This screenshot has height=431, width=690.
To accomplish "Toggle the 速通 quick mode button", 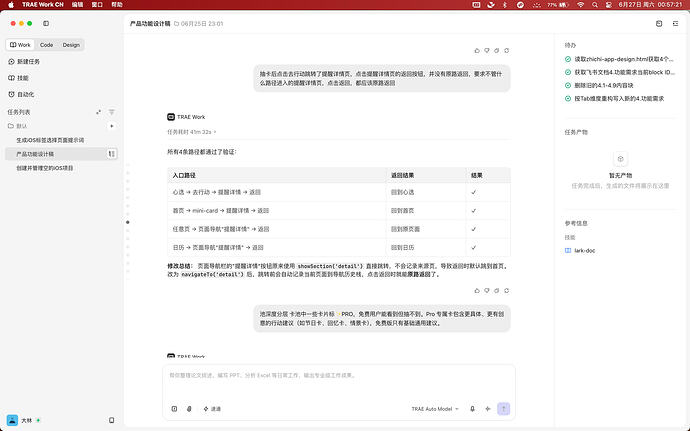I will [212, 409].
